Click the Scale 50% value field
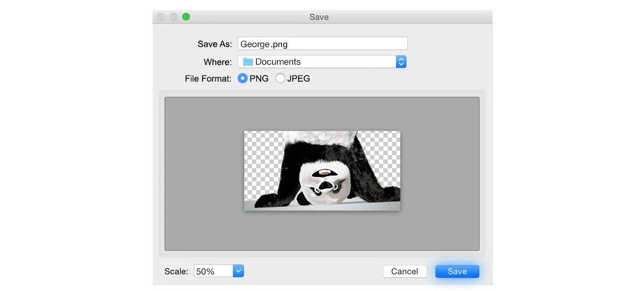 click(214, 271)
